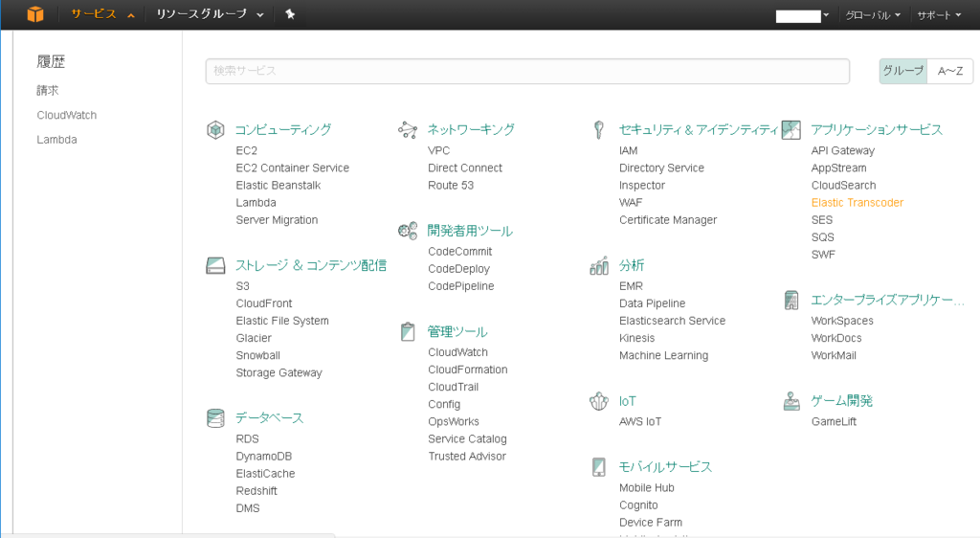Focus the 検索サービス search field

coord(527,71)
